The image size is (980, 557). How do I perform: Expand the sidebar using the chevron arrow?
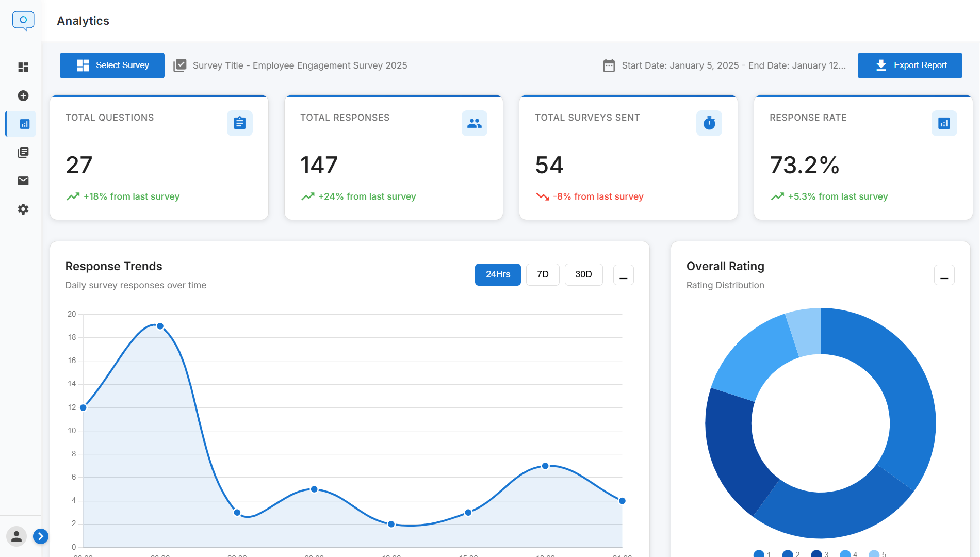click(41, 536)
